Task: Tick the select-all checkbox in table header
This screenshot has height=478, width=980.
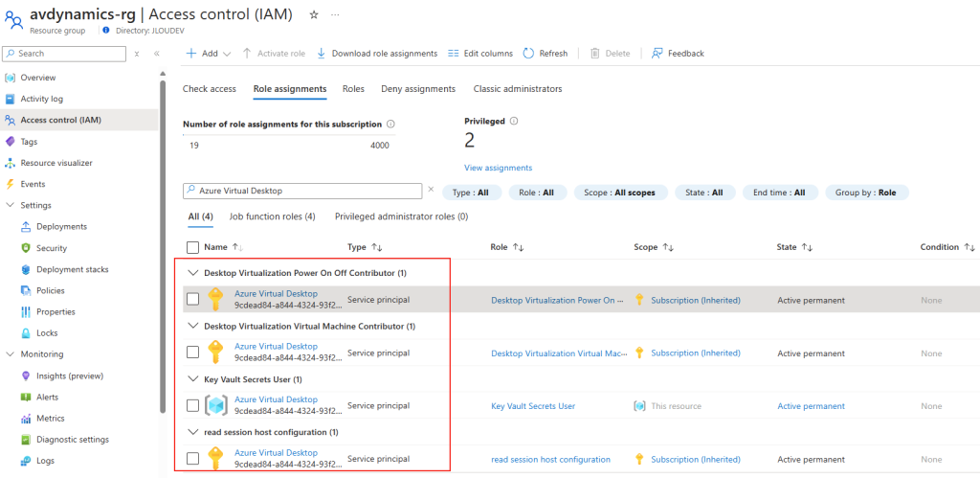Action: pyautogui.click(x=193, y=247)
